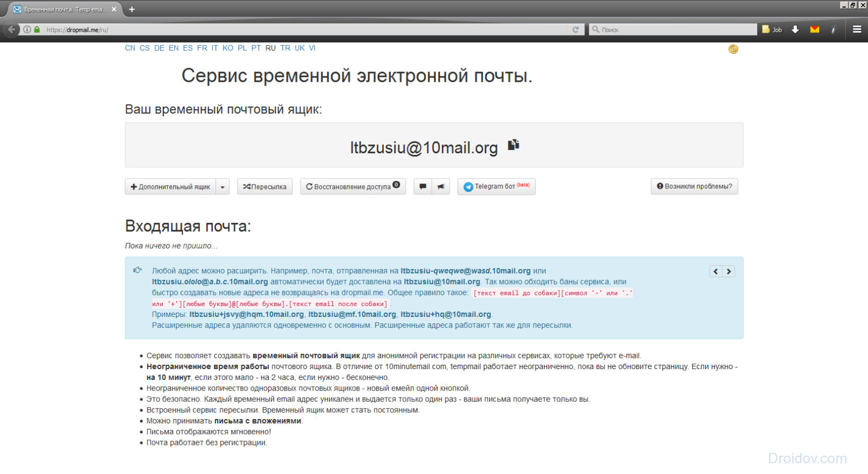
Task: Open the Возникли проблемы? help button
Action: [694, 186]
